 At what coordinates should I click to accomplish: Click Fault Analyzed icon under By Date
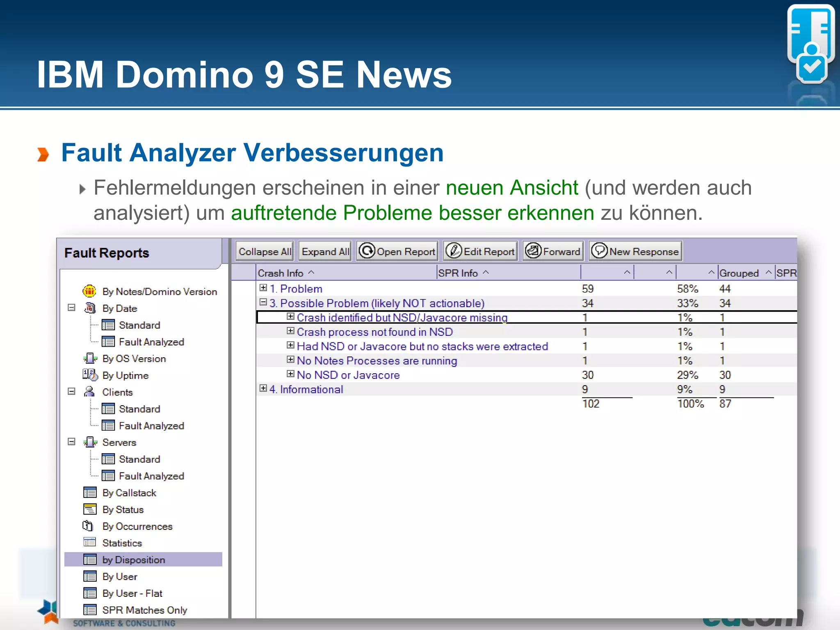tap(108, 342)
